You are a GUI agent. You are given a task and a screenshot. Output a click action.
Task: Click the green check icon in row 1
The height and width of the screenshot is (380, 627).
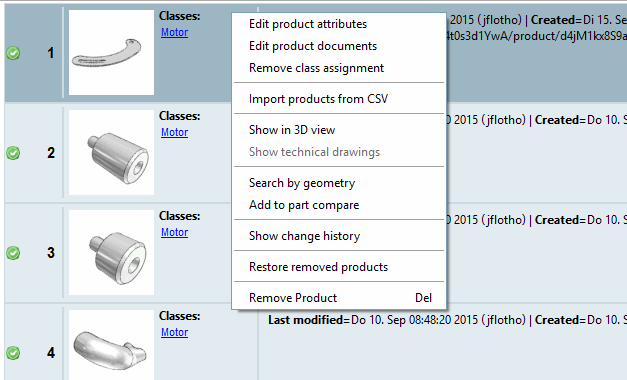coord(13,53)
